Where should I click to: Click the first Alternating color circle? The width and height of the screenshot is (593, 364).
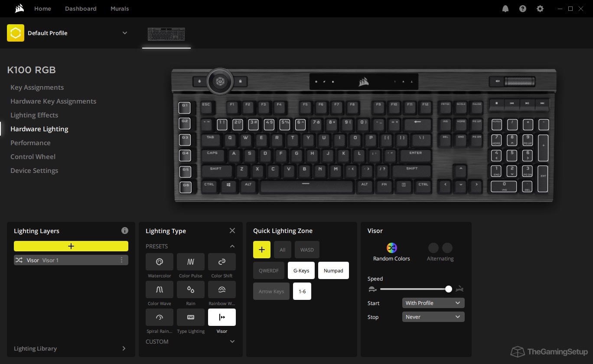click(x=433, y=248)
